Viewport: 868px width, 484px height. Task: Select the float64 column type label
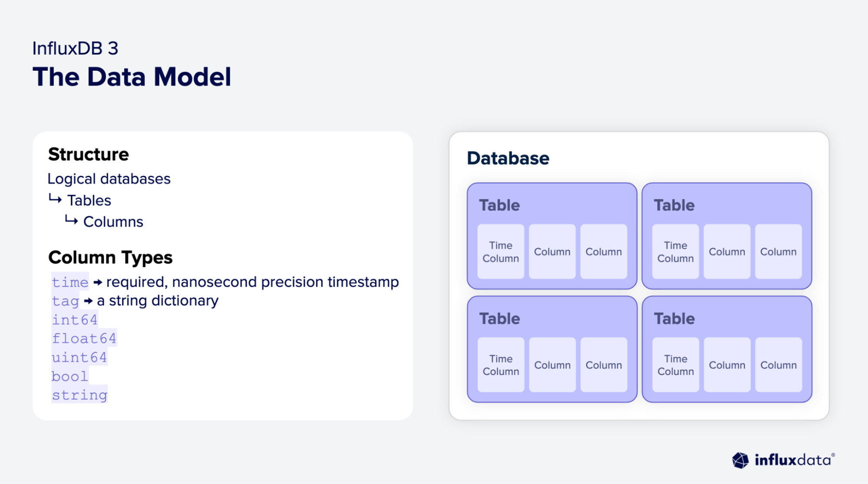84,339
